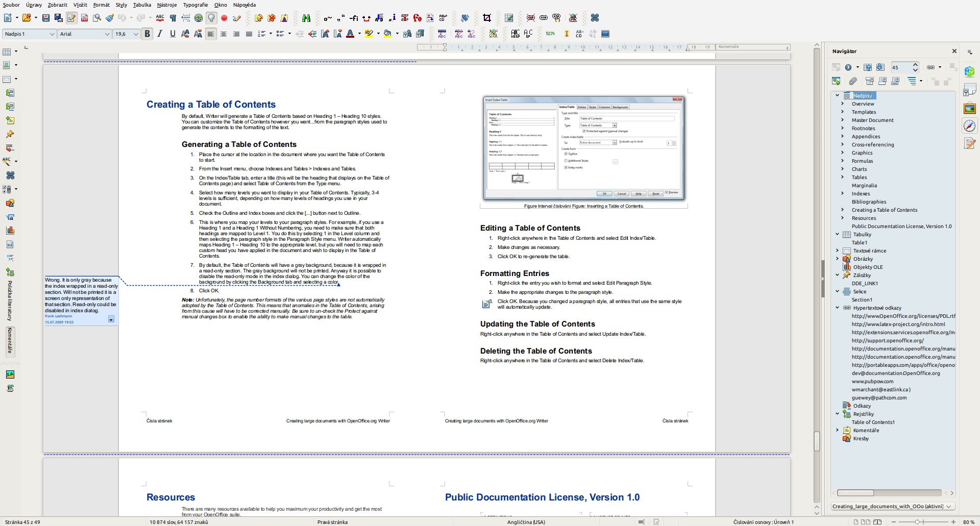Select http://support.openoffice.org/ link in Navigator
Screen dimensions: 980x526
888,340
